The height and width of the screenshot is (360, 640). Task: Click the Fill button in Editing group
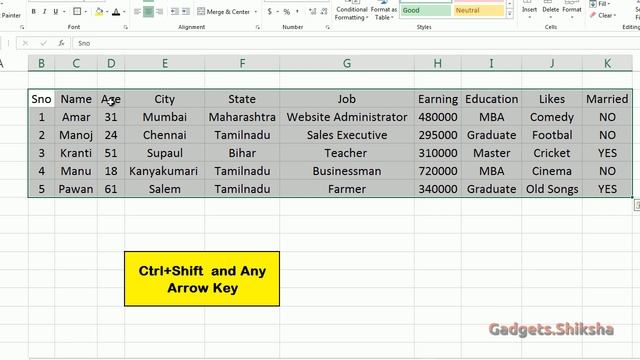coord(600,4)
